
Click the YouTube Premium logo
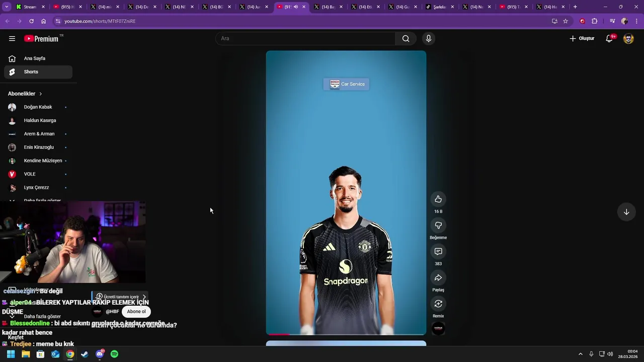(x=41, y=39)
